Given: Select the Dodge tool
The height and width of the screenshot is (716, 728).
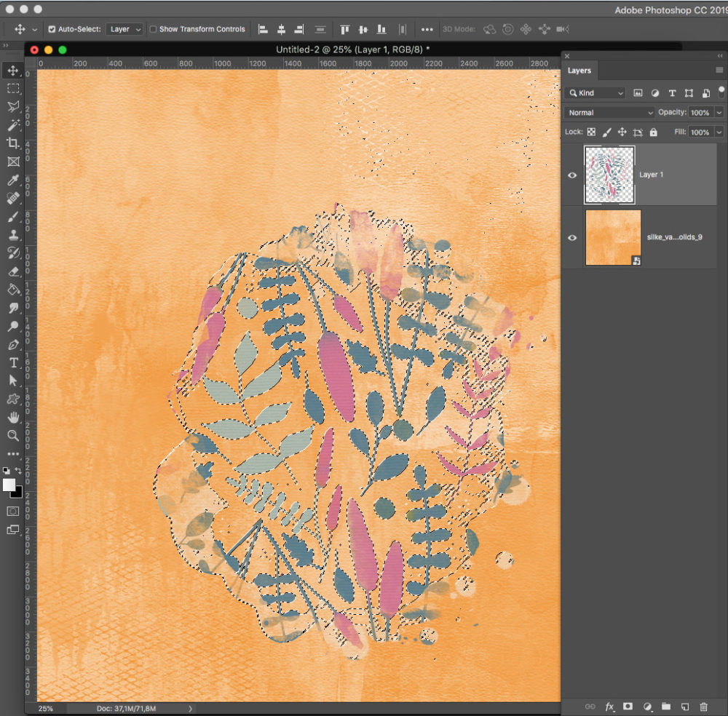Looking at the screenshot, I should tap(13, 326).
